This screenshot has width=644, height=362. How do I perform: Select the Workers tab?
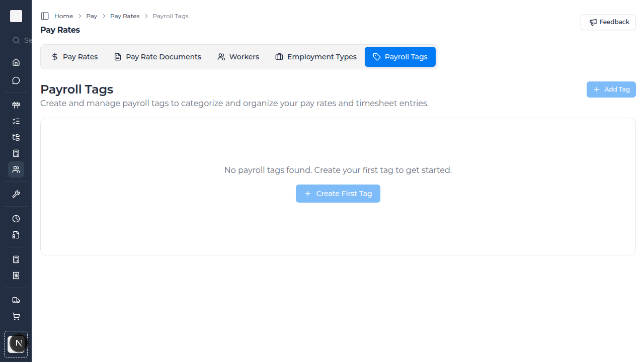click(238, 57)
